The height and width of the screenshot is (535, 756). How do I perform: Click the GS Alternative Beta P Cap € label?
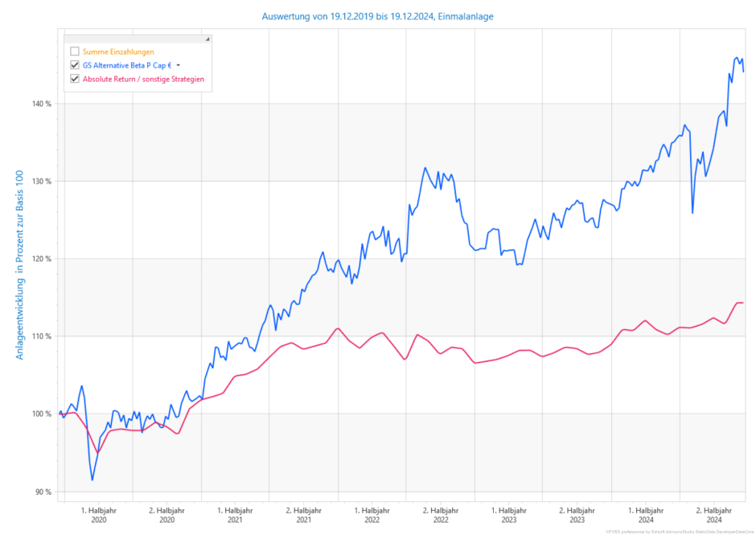pyautogui.click(x=127, y=65)
